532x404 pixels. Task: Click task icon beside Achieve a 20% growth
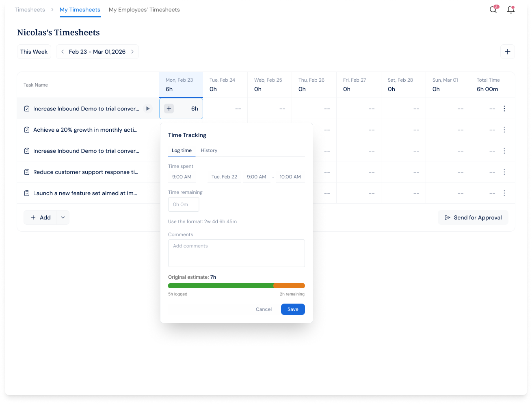click(27, 130)
